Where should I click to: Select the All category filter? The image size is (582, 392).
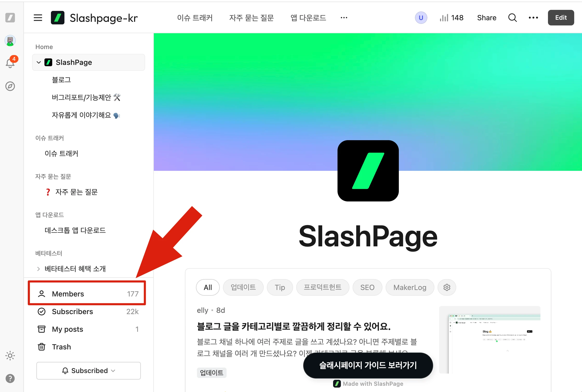tap(208, 287)
